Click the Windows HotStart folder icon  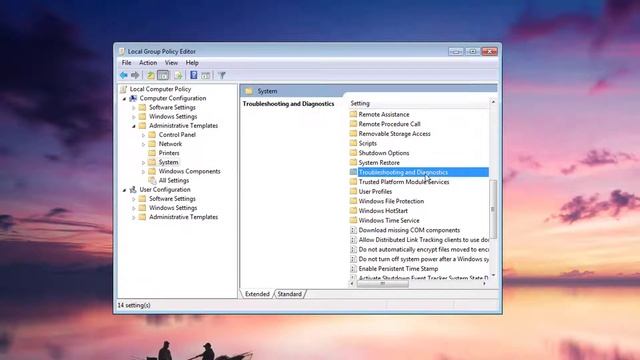(353, 211)
